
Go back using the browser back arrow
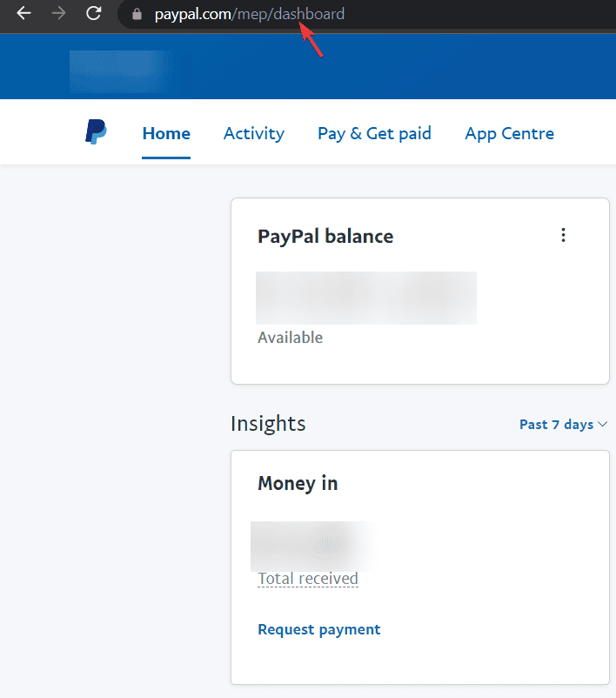pyautogui.click(x=23, y=13)
